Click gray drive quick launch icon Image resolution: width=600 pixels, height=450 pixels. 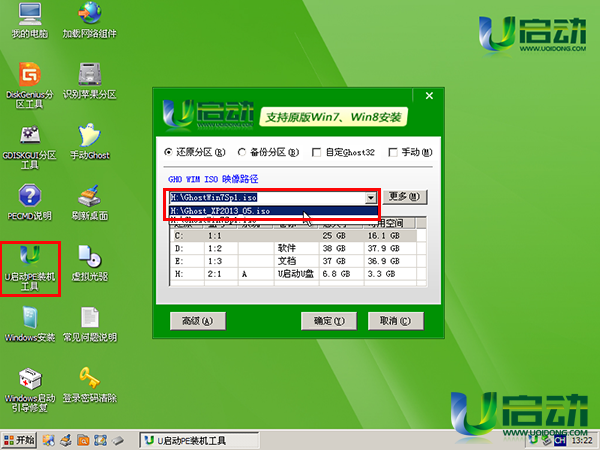(118, 440)
